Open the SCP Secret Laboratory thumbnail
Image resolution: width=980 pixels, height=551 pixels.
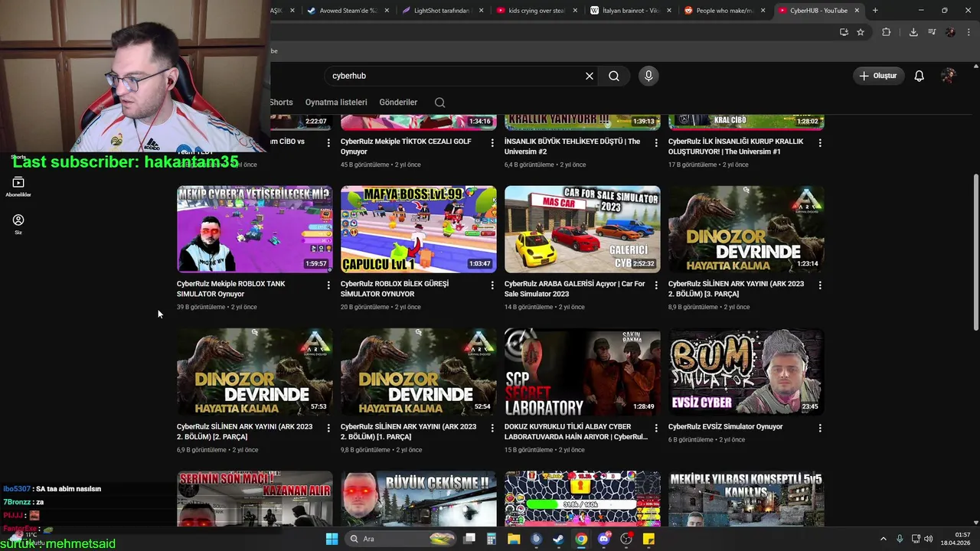click(x=582, y=372)
